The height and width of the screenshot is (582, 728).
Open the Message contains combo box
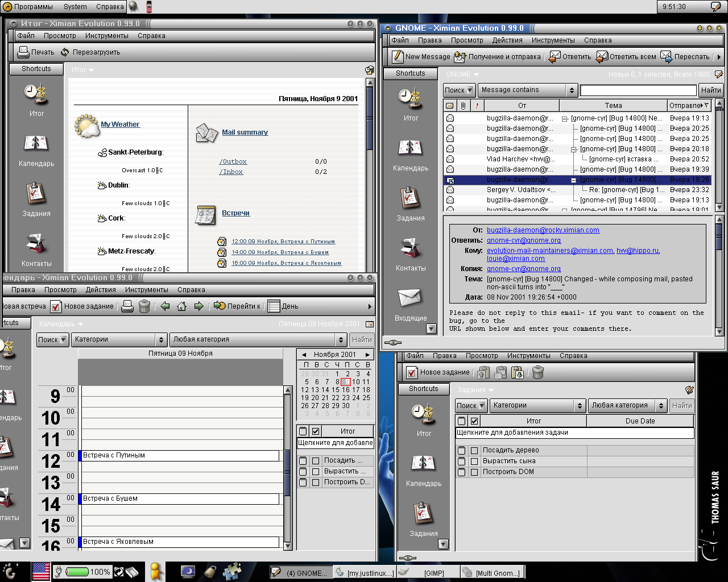coord(528,90)
